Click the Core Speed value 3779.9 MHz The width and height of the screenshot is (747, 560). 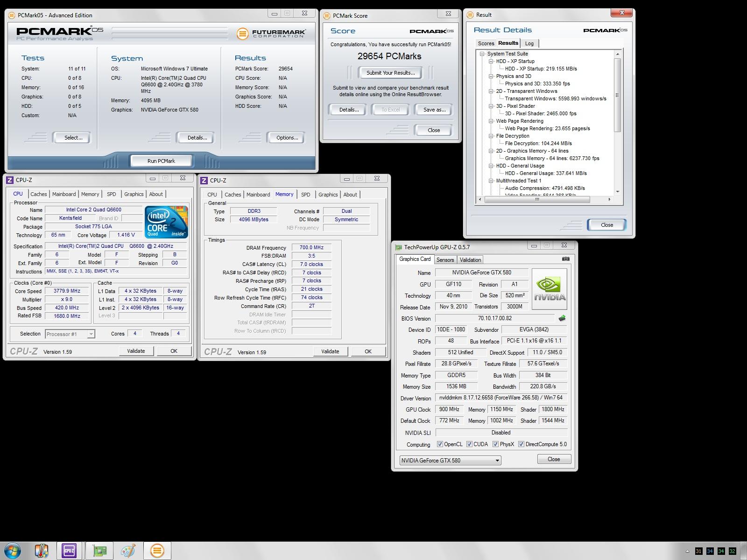click(x=67, y=291)
